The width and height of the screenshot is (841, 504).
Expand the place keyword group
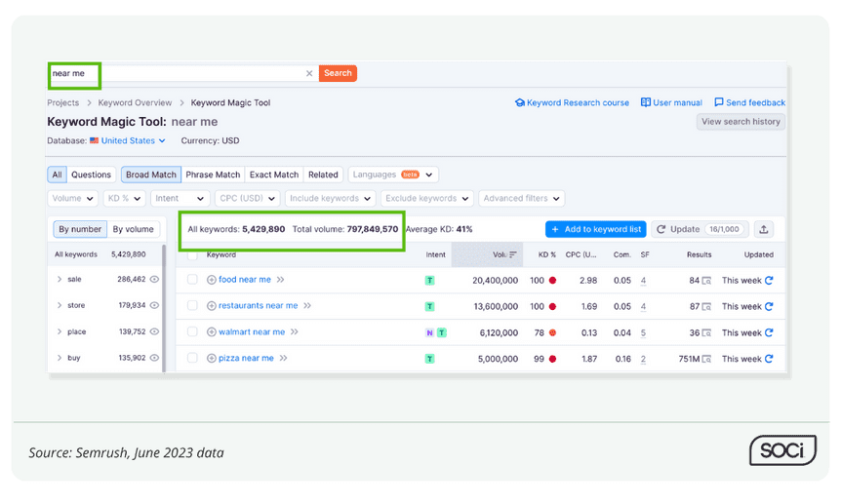point(60,331)
